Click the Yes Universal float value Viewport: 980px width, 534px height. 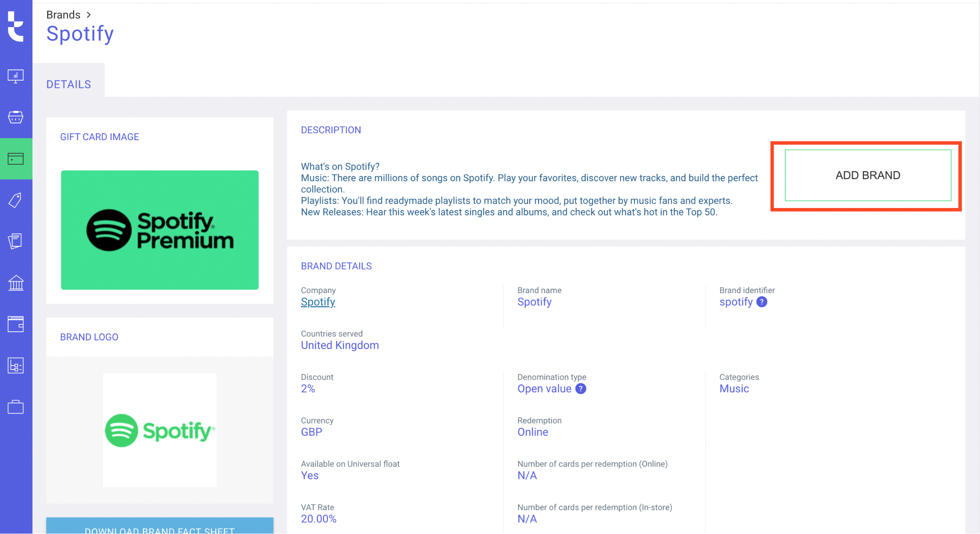pyautogui.click(x=310, y=476)
